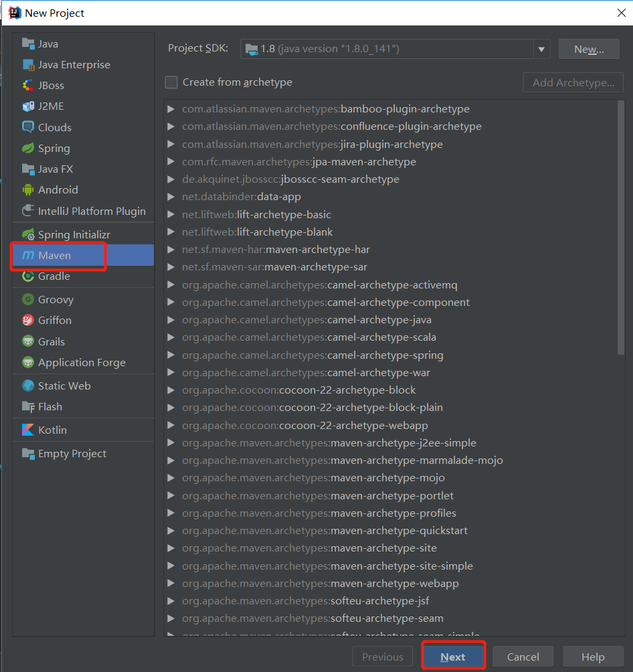Expand jbosscc-seam-archetype node
The height and width of the screenshot is (672, 633).
pos(171,179)
